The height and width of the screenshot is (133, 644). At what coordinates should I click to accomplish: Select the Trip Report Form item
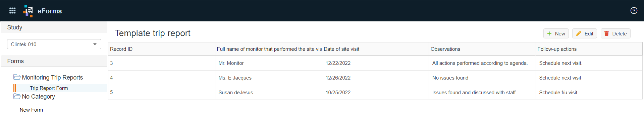[x=49, y=88]
